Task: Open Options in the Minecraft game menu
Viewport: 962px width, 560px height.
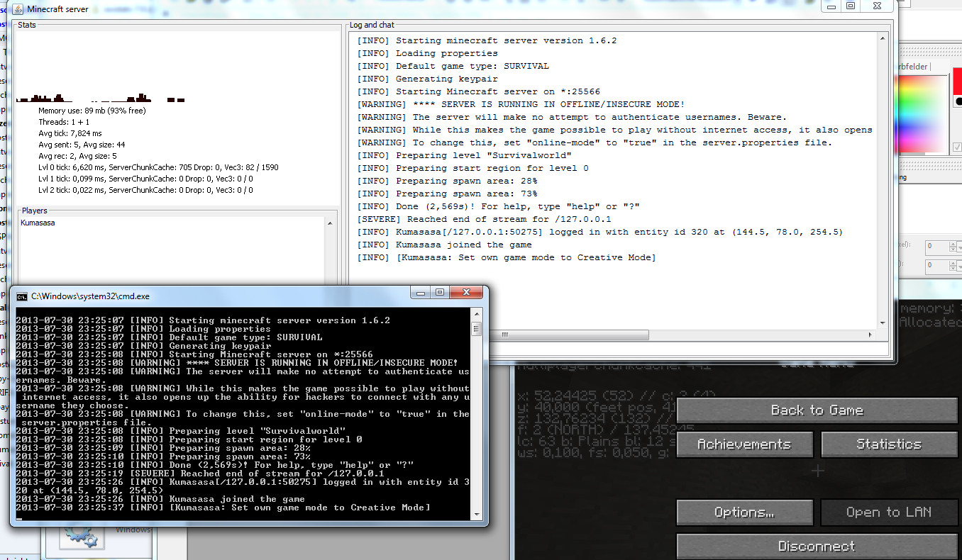Action: 744,513
